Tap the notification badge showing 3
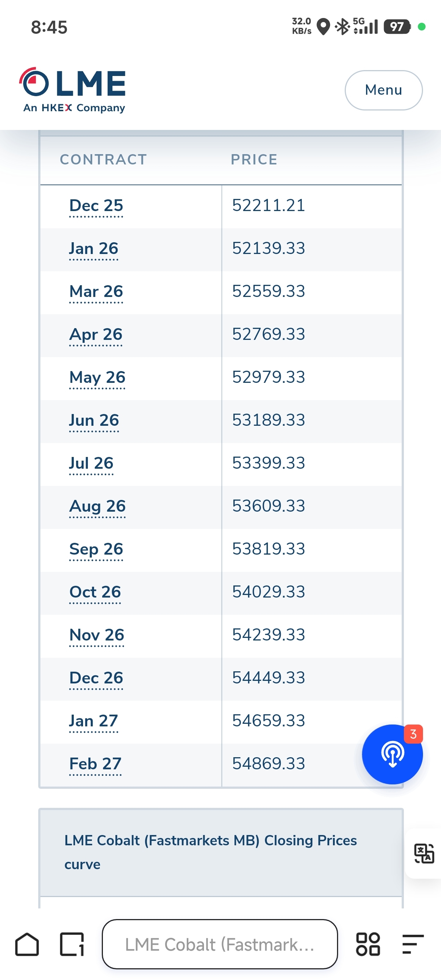 coord(413,734)
